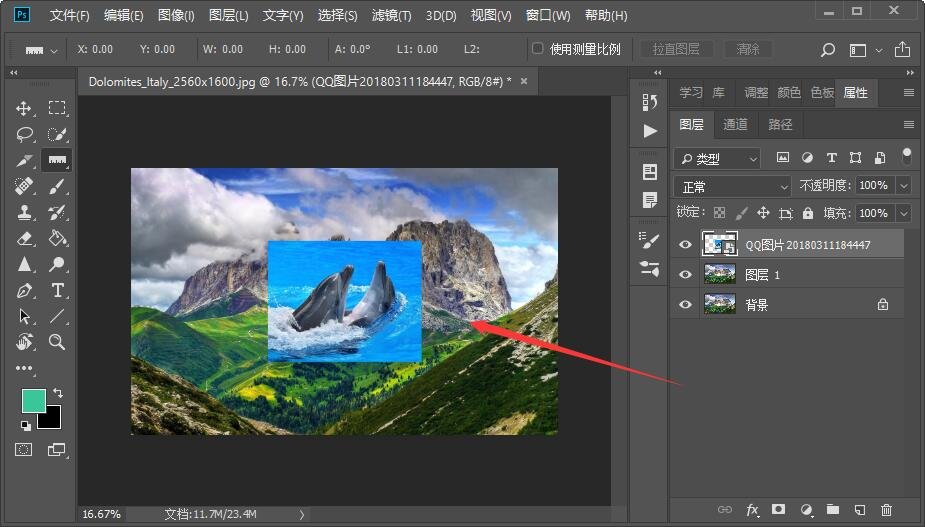Add a layer mask
This screenshot has height=527, width=925.
coord(779,509)
